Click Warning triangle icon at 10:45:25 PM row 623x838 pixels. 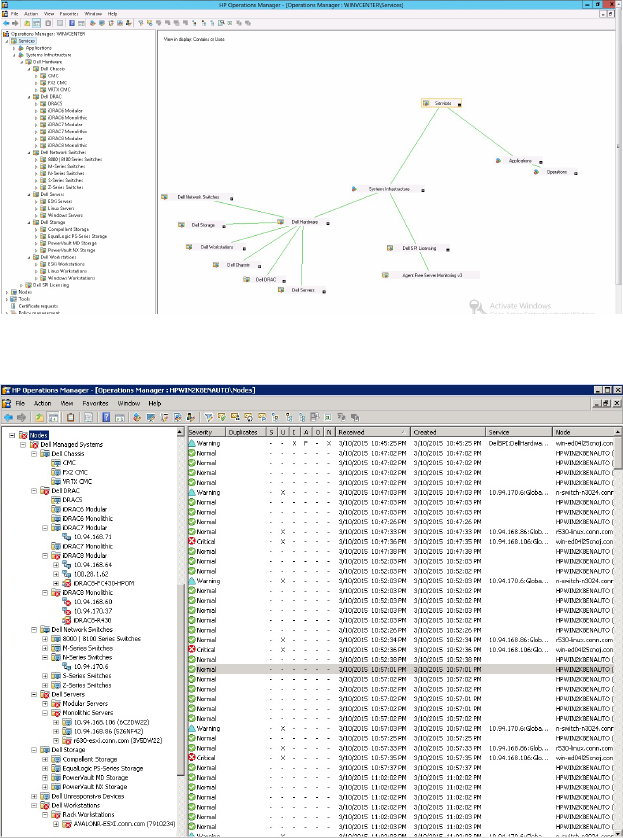click(x=192, y=443)
